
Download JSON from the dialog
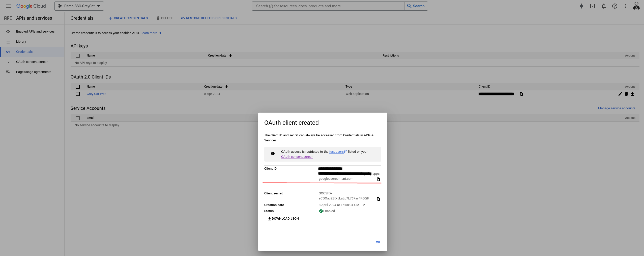[x=283, y=219]
